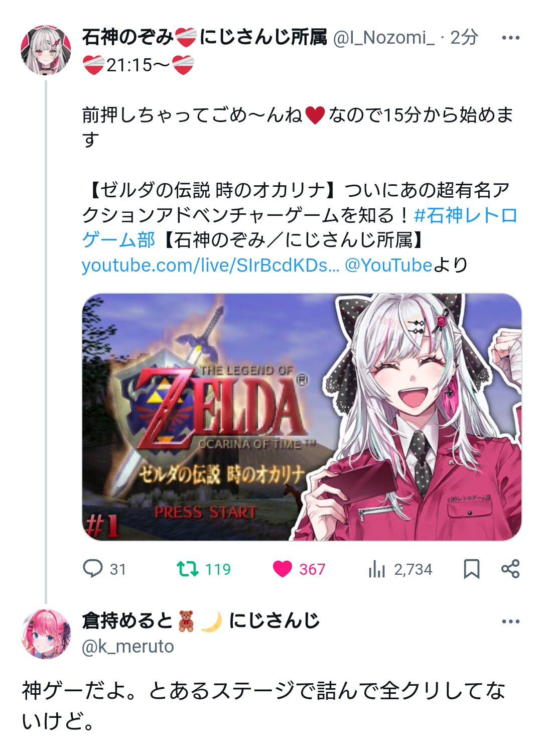Open the youtube.com/live stream link
Viewport: 542px width, 756px height.
pos(211,265)
